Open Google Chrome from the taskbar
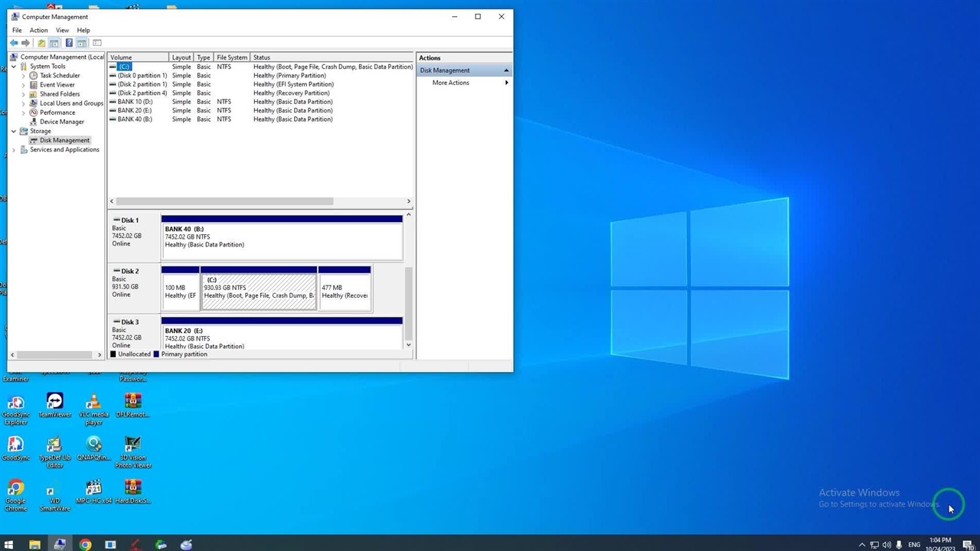 [85, 545]
